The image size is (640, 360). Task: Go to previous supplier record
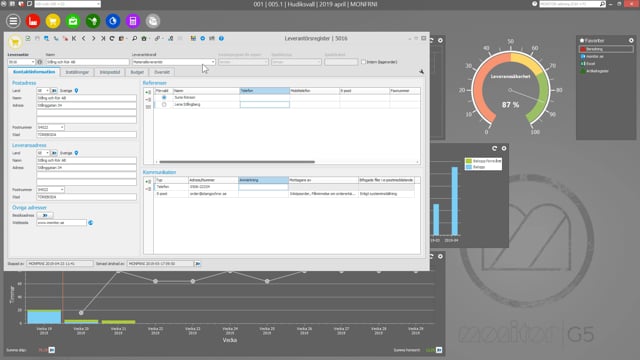(x=84, y=38)
